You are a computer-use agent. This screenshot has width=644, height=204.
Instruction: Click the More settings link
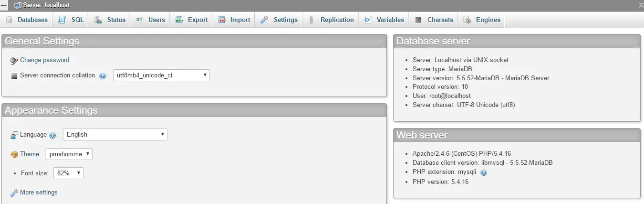pyautogui.click(x=39, y=193)
